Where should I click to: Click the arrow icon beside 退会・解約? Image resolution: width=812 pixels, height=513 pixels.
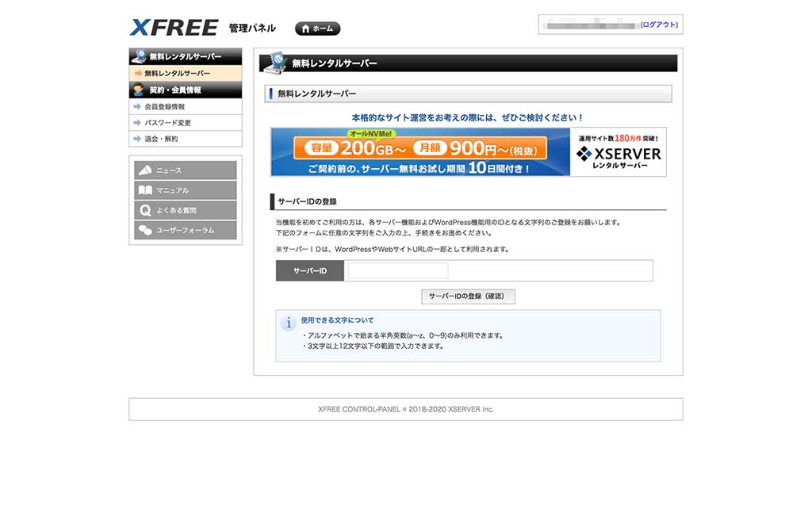(137, 139)
